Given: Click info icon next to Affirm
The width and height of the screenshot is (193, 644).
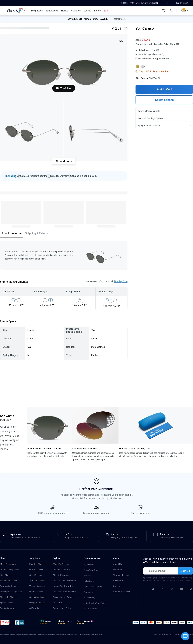Looking at the screenshot, I should click(178, 44).
